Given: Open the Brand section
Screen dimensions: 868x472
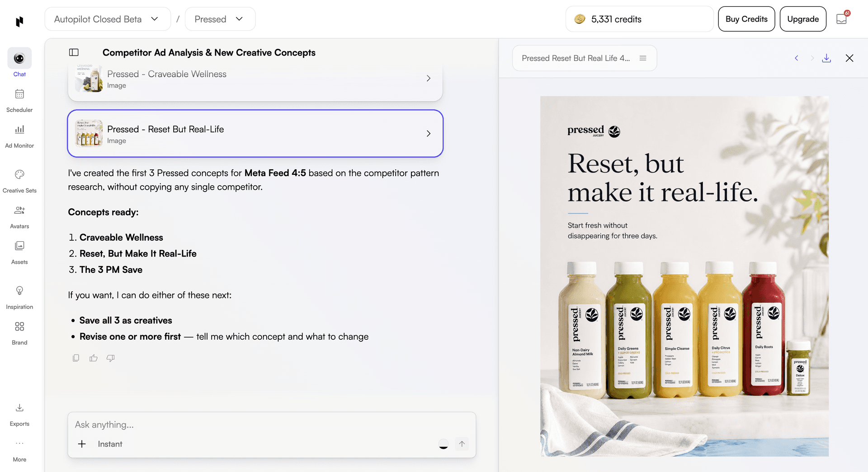Looking at the screenshot, I should 19,333.
